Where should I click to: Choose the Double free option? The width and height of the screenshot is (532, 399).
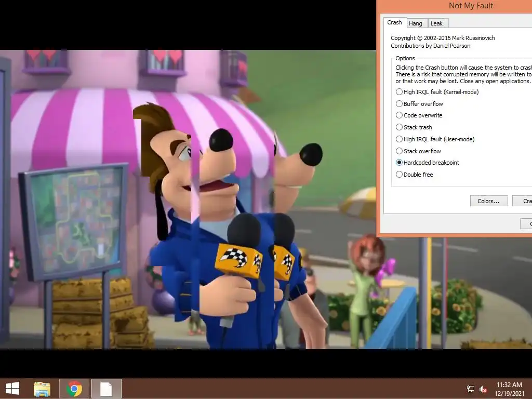[414, 175]
